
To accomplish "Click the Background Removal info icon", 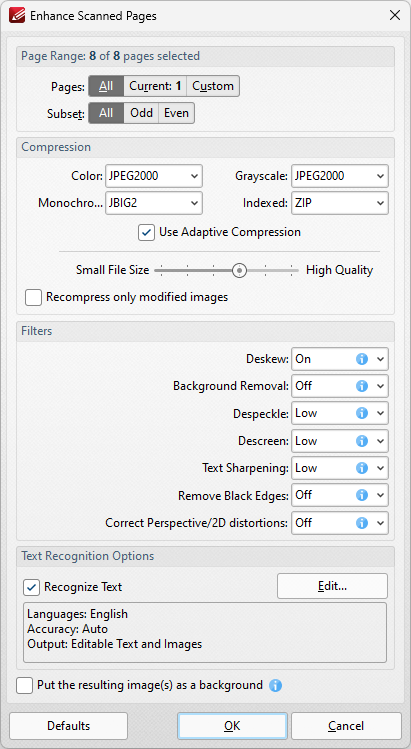I will point(362,386).
